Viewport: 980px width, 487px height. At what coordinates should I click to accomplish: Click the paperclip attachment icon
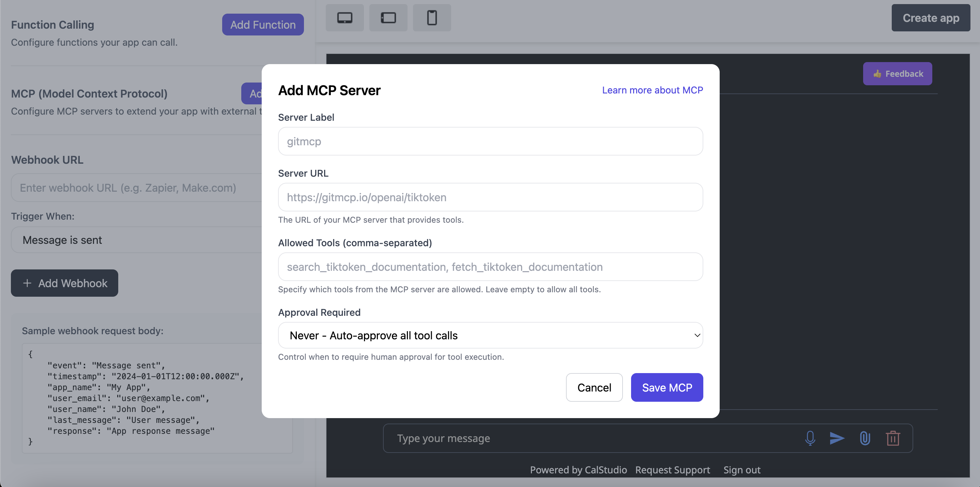(865, 438)
